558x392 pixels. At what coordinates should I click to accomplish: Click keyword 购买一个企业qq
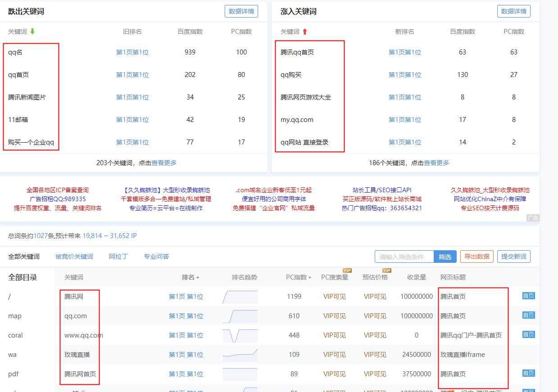pos(31,142)
